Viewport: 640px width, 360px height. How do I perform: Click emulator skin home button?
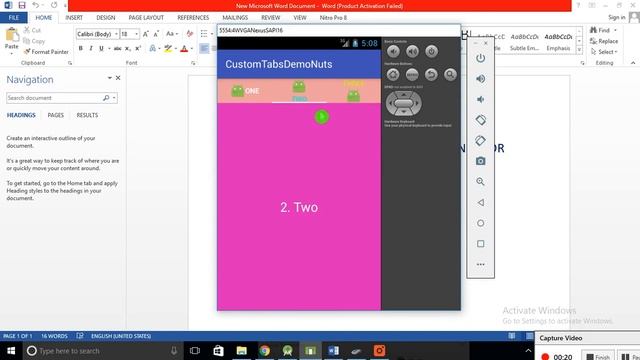click(x=393, y=74)
